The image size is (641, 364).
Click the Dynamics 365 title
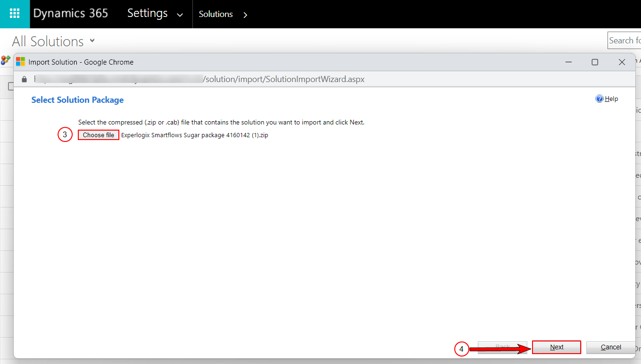click(x=71, y=14)
